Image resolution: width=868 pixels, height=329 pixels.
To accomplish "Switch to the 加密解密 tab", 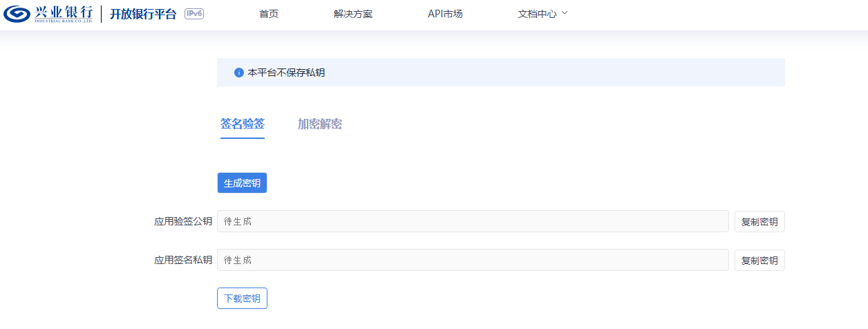I will point(320,124).
